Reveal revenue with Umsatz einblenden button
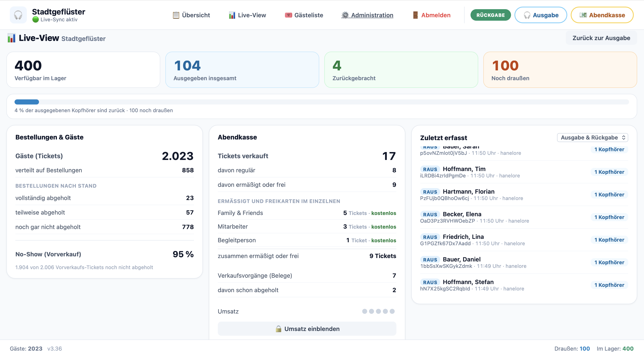644x357 pixels. pyautogui.click(x=307, y=329)
